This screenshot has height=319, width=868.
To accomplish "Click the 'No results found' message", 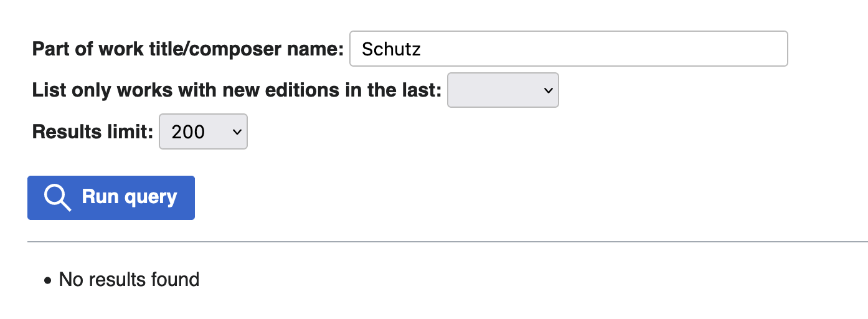I will (129, 280).
